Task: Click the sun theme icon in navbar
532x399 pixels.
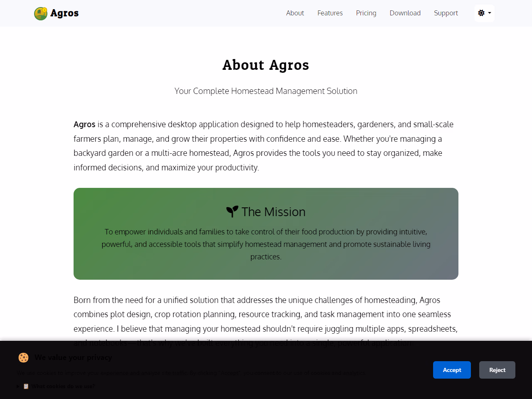Action: click(481, 13)
